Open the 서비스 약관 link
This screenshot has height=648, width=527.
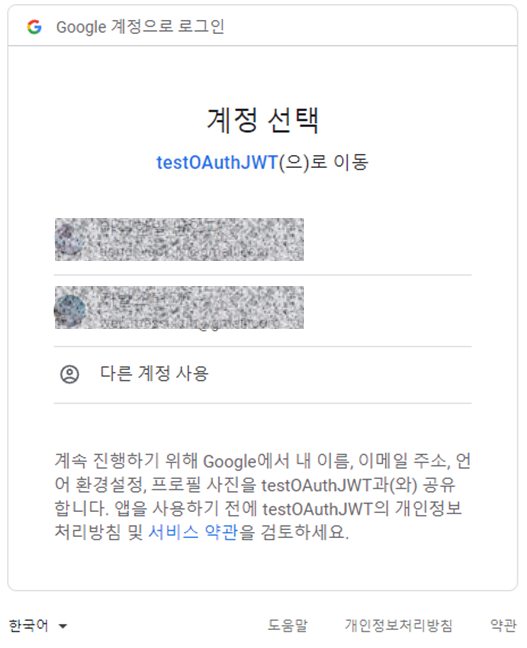[x=193, y=532]
